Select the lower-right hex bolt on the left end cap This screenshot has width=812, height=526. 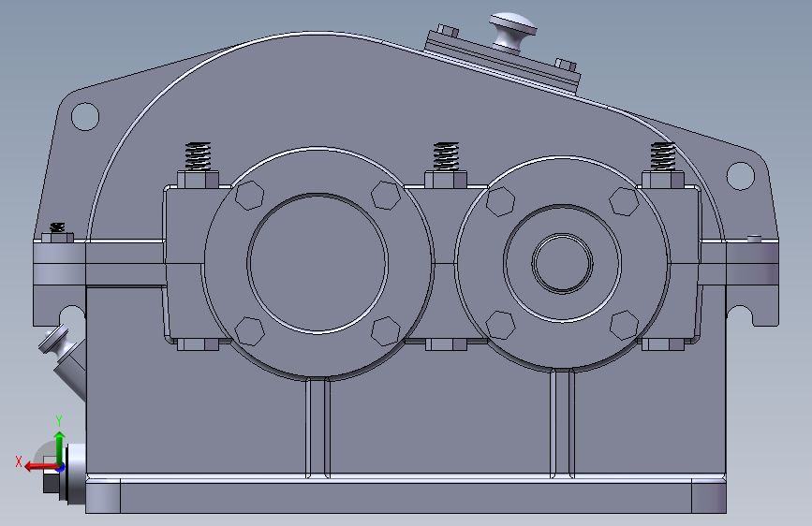coord(386,331)
